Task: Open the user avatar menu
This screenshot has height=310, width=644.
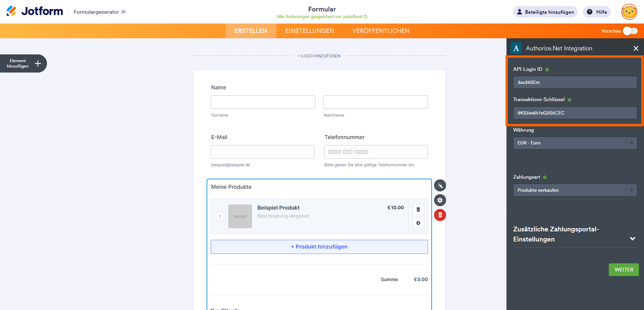Action: pyautogui.click(x=629, y=12)
